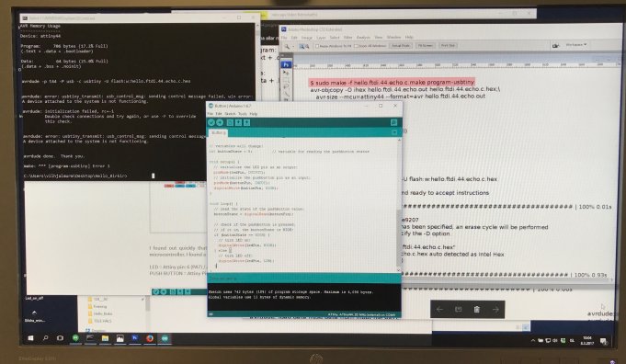Open the Serial Monitor in Arduino

393,122
